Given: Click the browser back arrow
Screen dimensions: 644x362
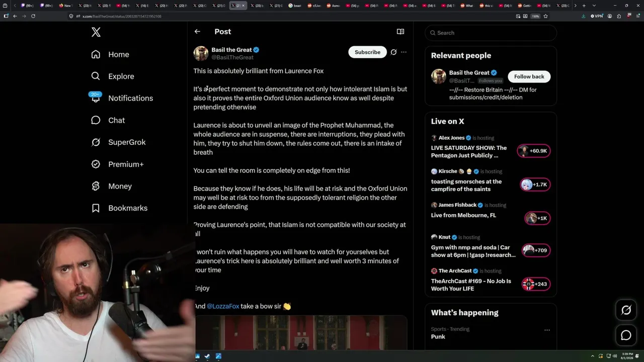Looking at the screenshot, I should (15, 16).
